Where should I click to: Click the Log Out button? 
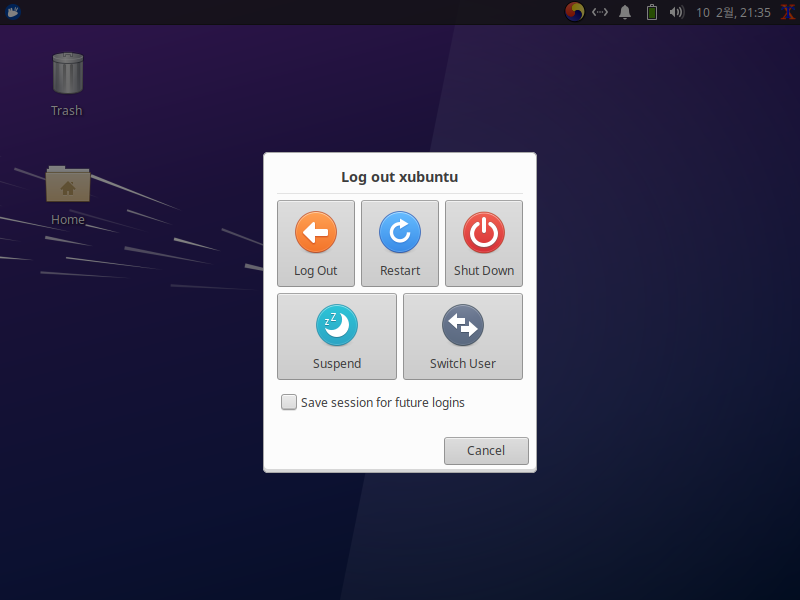click(316, 243)
